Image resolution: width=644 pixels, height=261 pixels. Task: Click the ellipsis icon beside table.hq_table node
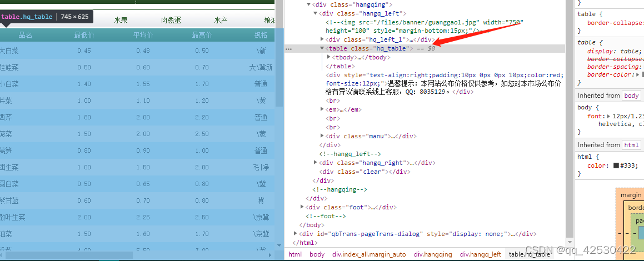[288, 49]
